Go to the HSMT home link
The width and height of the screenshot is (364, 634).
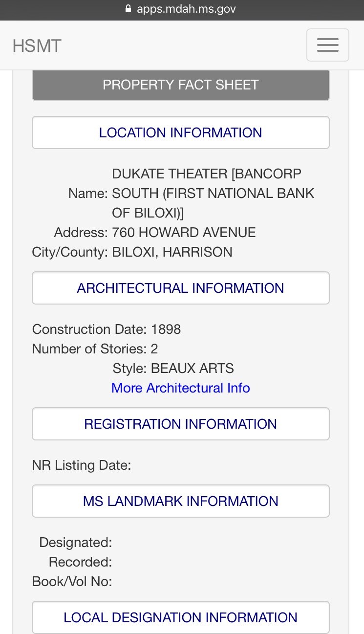37,46
